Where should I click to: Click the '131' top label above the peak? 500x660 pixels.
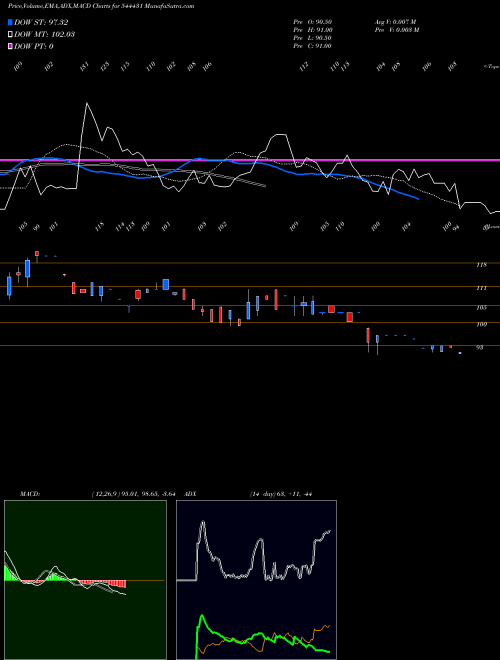[85, 67]
